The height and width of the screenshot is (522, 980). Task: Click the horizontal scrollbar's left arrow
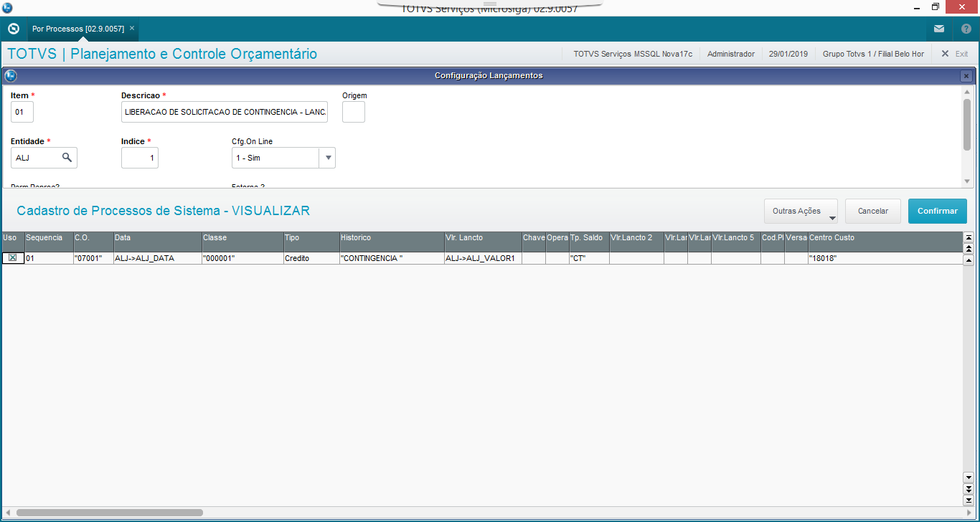[x=8, y=513]
